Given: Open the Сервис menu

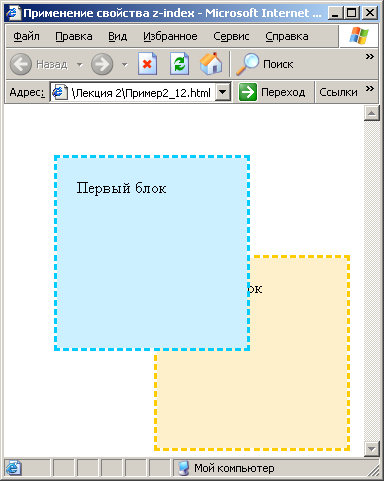Looking at the screenshot, I should [x=231, y=36].
